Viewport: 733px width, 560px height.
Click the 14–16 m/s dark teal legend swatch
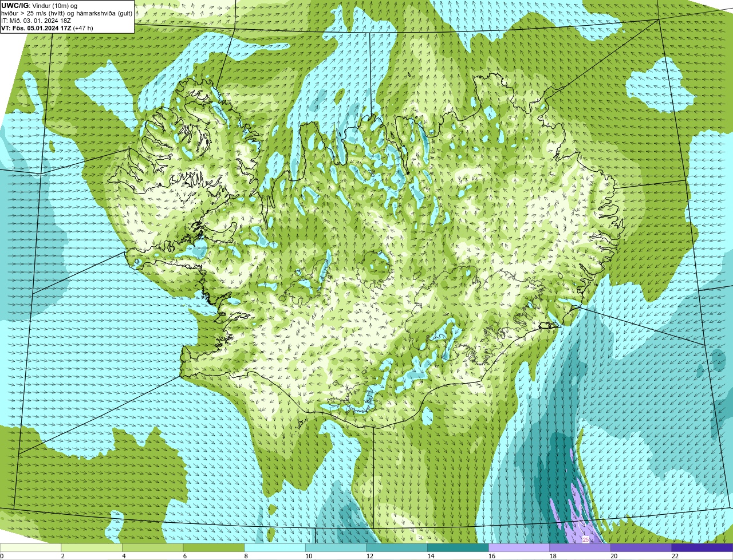pos(458,547)
